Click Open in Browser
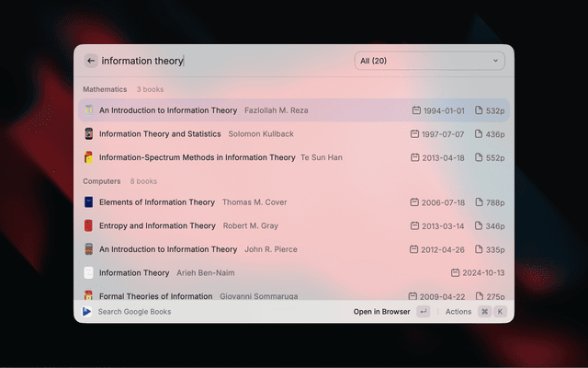This screenshot has width=588, height=368. (381, 312)
